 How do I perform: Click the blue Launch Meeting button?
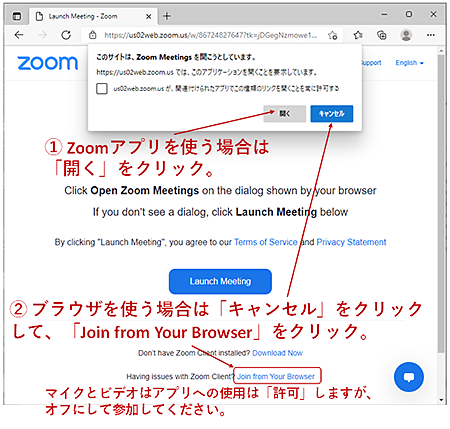[x=220, y=281]
